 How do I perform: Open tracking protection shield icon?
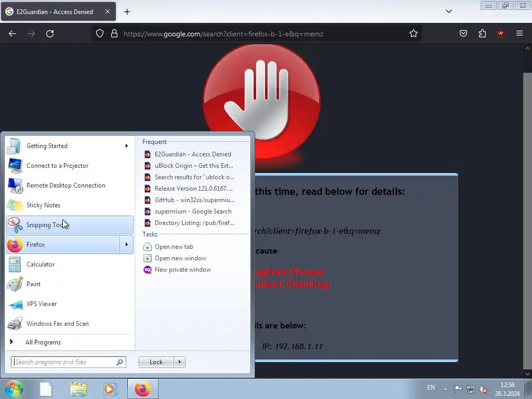pyautogui.click(x=99, y=34)
